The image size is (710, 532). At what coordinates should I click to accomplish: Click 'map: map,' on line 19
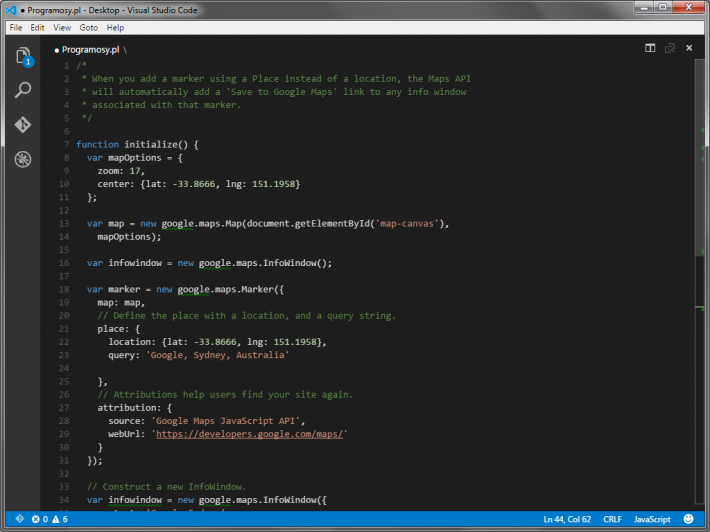121,302
